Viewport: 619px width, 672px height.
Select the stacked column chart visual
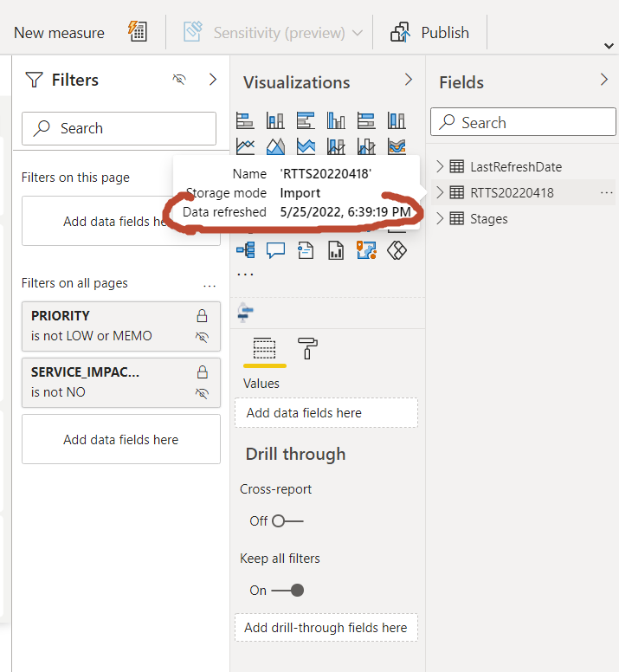click(275, 120)
